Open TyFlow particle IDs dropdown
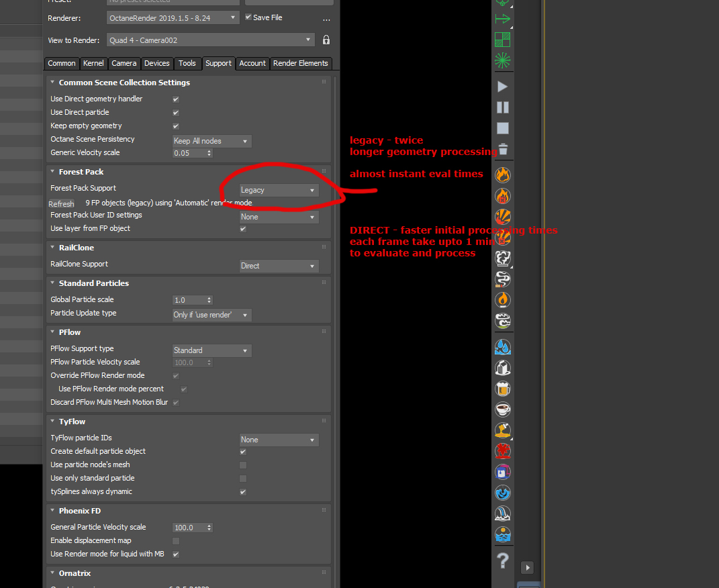Screen dimensions: 719x588 pyautogui.click(x=279, y=440)
